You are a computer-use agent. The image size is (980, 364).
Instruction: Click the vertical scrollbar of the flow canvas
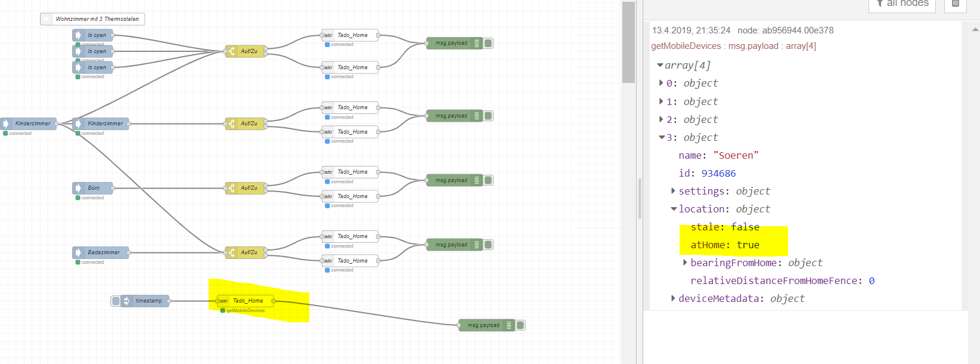pyautogui.click(x=628, y=42)
